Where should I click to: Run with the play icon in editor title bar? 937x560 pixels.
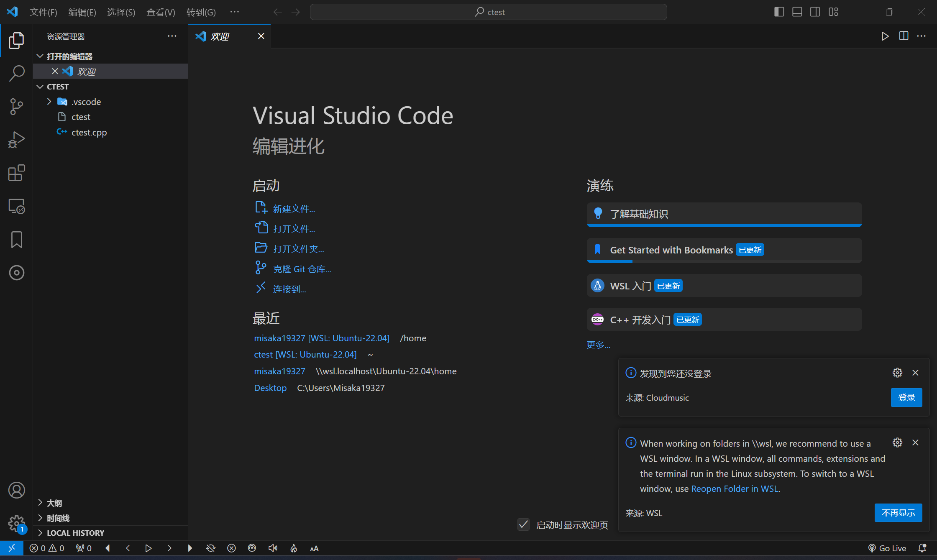pyautogui.click(x=885, y=36)
